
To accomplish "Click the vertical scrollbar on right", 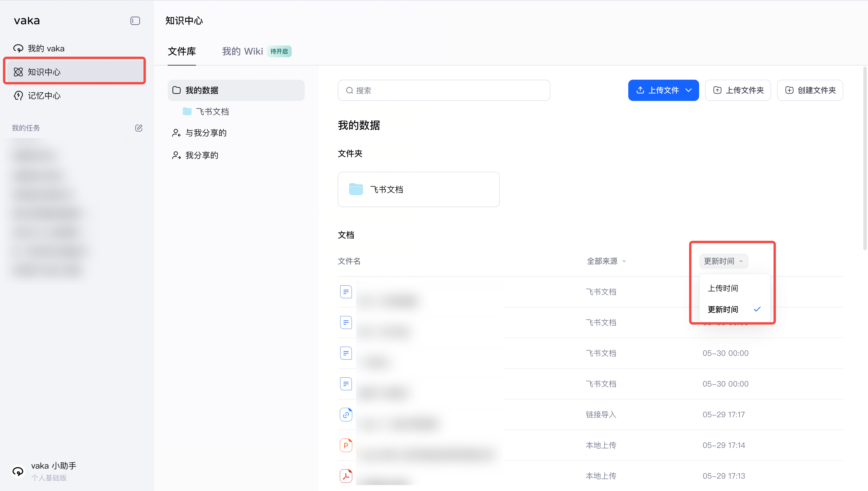I will pyautogui.click(x=865, y=158).
